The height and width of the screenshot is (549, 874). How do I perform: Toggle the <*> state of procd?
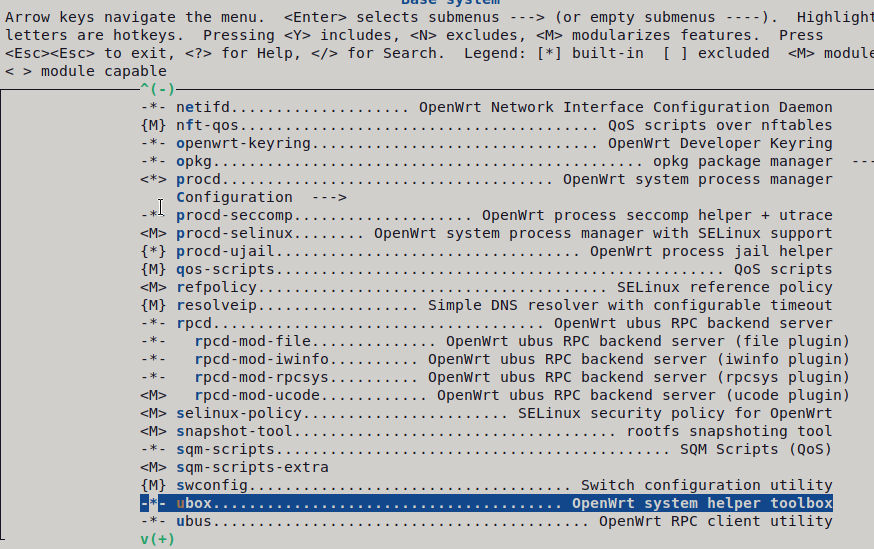click(153, 179)
